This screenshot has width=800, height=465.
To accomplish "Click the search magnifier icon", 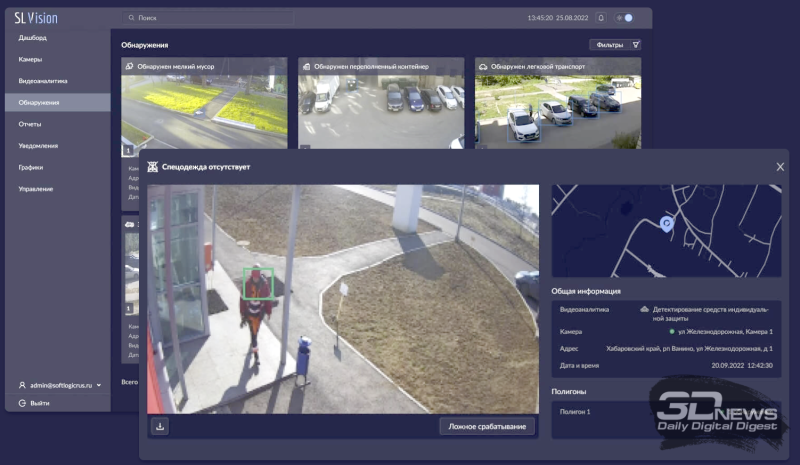I will click(131, 18).
